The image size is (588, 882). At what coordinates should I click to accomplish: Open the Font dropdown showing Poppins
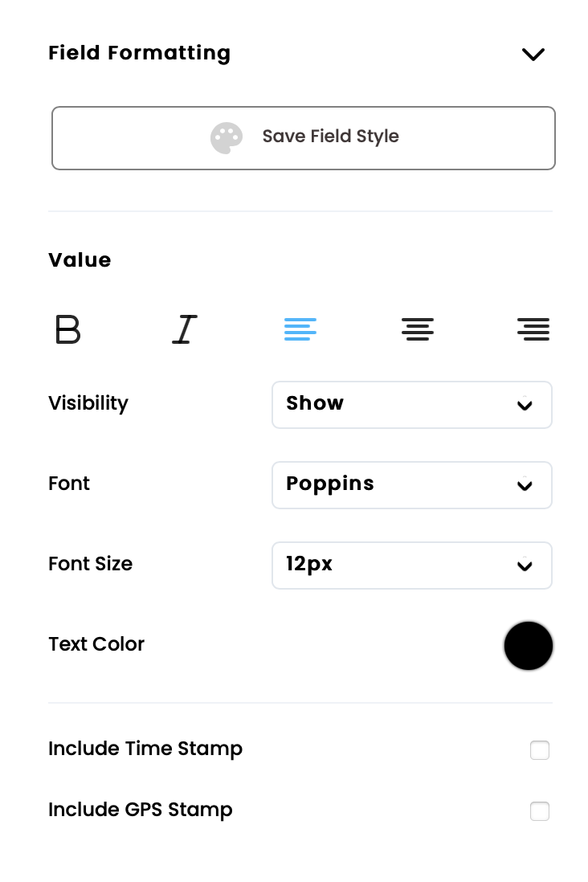pos(411,485)
